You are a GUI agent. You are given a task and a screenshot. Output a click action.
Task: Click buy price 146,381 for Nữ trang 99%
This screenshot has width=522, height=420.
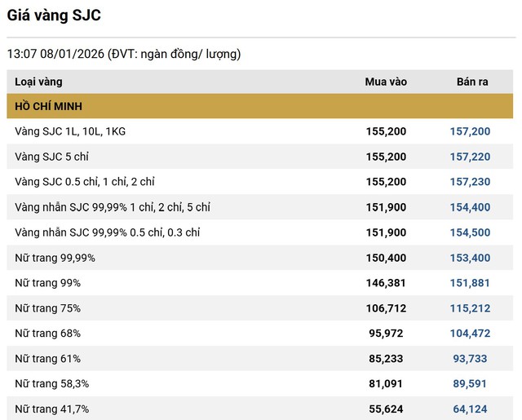(386, 283)
